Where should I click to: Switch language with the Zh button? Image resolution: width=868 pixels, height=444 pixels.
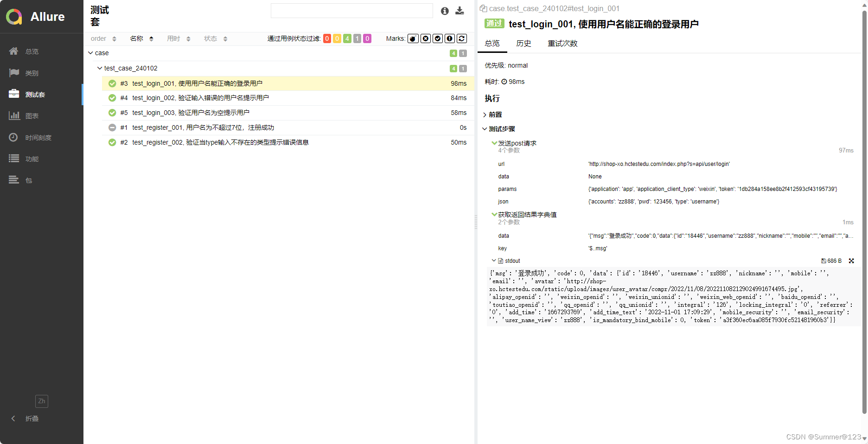tap(42, 401)
